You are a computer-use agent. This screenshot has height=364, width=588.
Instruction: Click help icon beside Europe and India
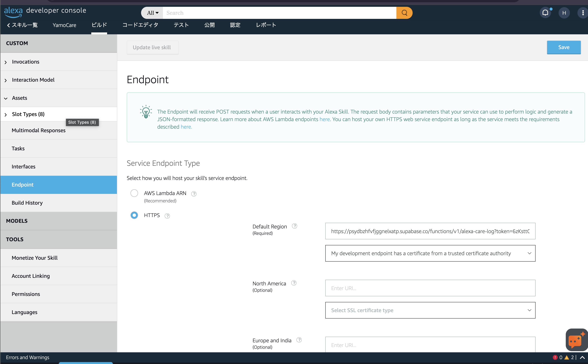click(299, 340)
